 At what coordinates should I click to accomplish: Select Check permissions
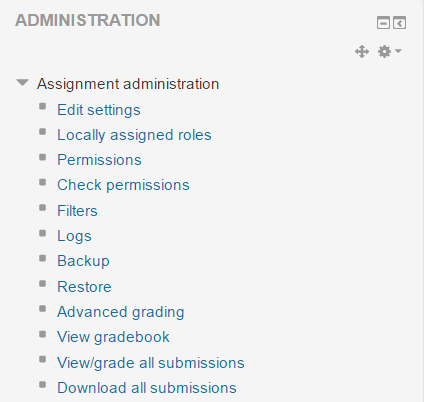(123, 185)
